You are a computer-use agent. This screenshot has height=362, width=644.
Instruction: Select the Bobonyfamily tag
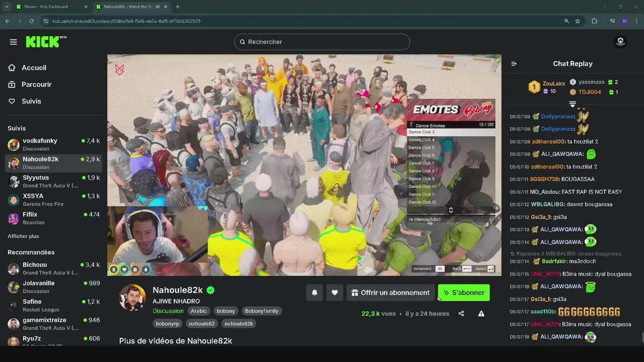(x=262, y=311)
